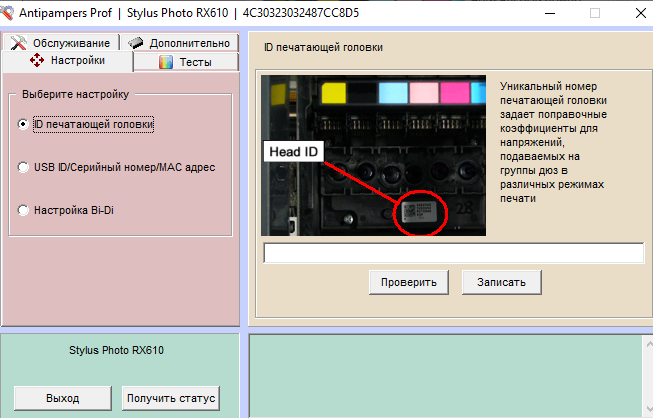Click the Выход button
This screenshot has width=653, height=418.
coord(62,398)
